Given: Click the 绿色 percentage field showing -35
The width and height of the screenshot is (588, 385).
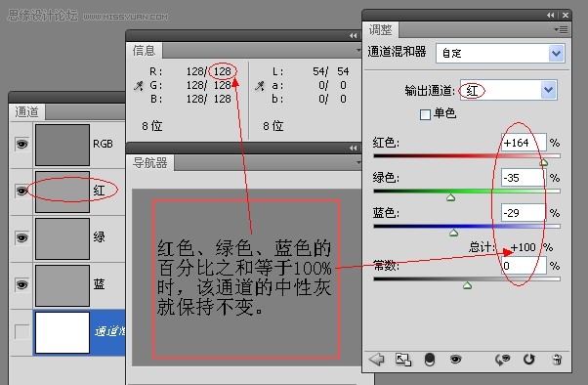Looking at the screenshot, I should (x=524, y=178).
